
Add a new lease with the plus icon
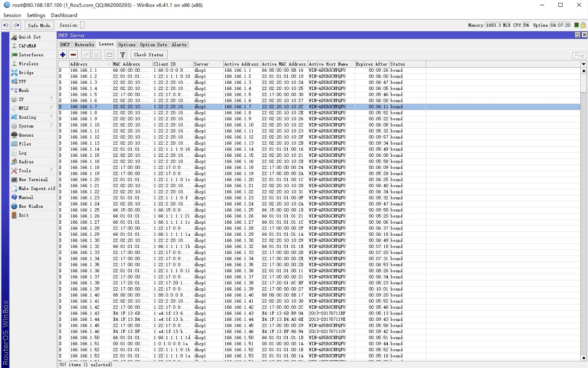pyautogui.click(x=63, y=55)
